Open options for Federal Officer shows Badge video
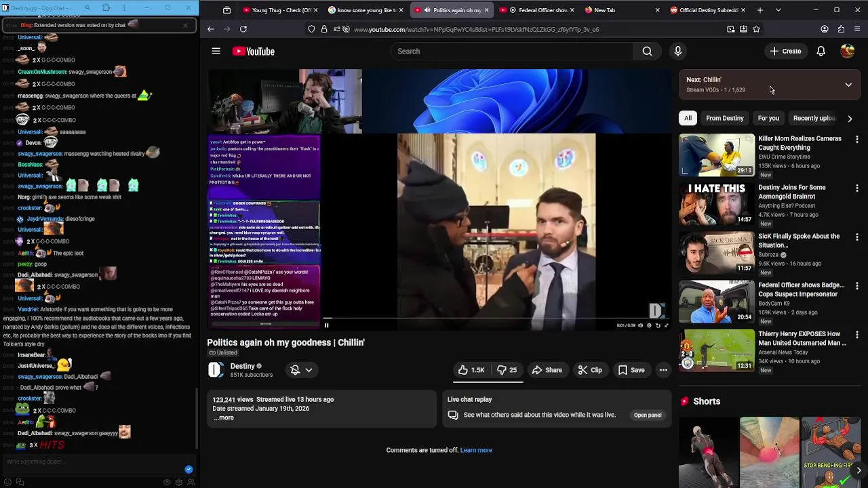868x488 pixels. pos(857,286)
